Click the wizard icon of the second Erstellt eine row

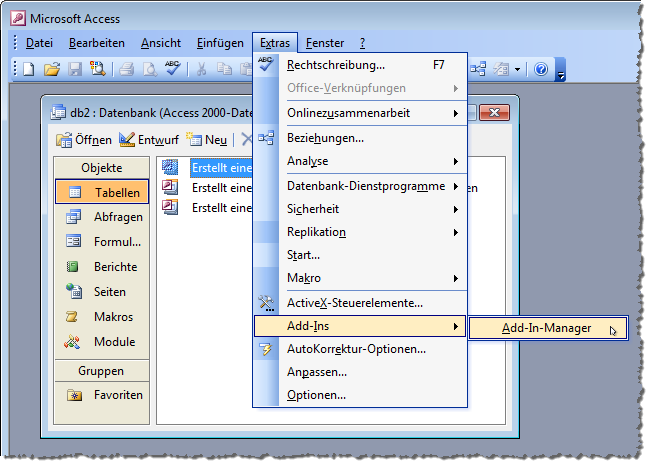tap(170, 187)
